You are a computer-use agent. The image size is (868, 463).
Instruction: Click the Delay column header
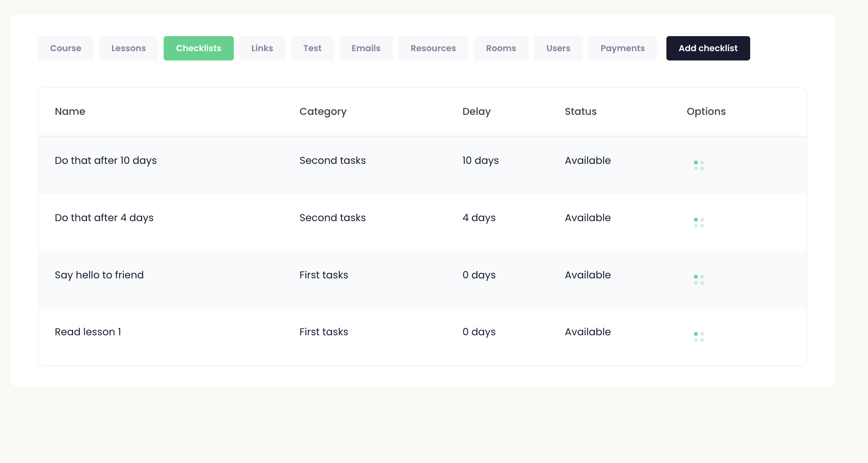tap(476, 112)
